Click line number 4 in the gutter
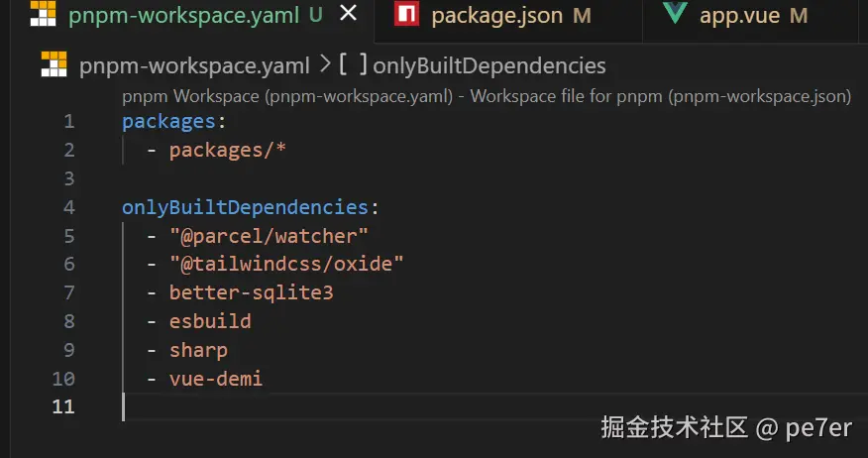The width and height of the screenshot is (868, 458). pyautogui.click(x=69, y=207)
